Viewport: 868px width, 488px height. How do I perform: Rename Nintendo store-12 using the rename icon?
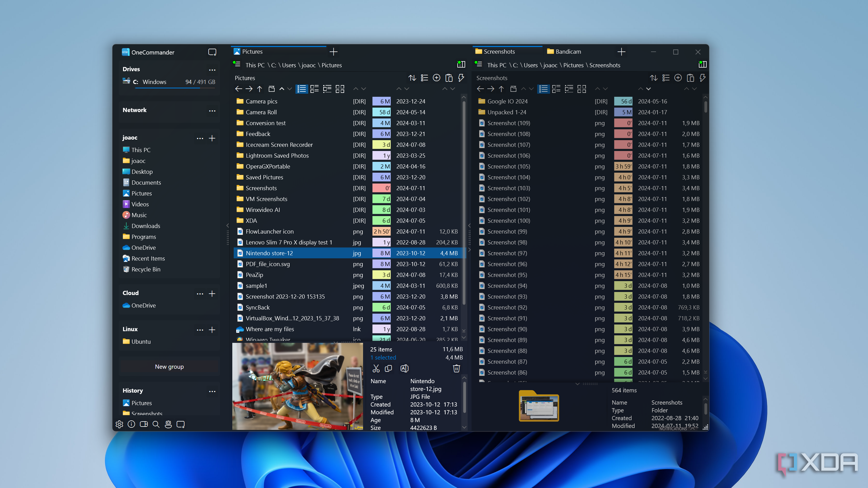click(404, 368)
